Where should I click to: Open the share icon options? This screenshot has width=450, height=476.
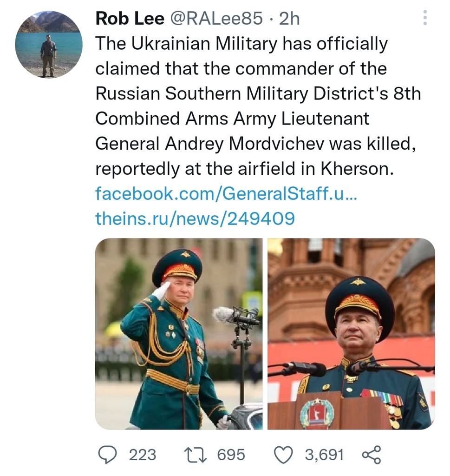pos(371,454)
